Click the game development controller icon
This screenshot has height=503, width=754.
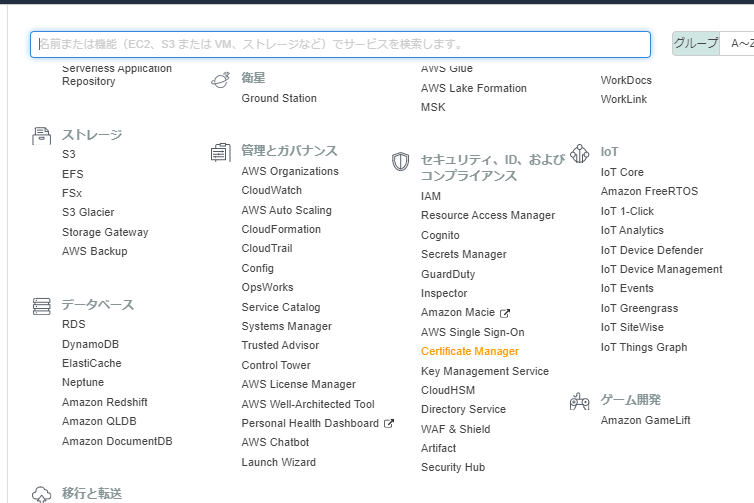click(579, 401)
